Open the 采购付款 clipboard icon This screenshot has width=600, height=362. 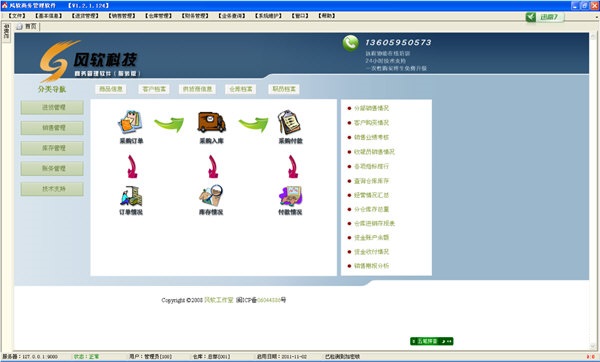(290, 122)
